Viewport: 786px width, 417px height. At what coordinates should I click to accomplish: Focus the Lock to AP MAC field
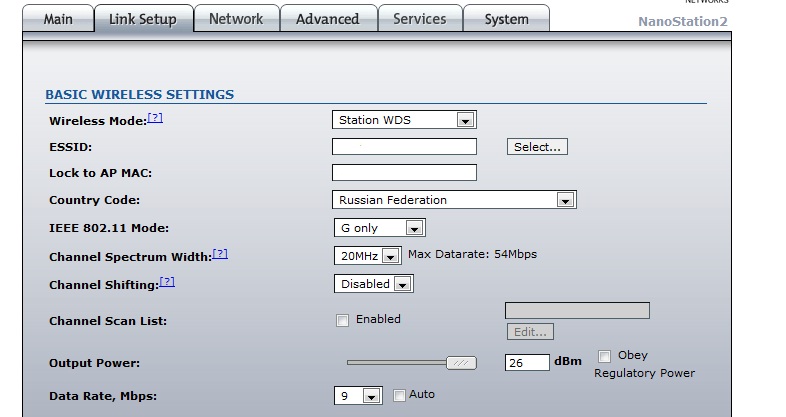(x=404, y=173)
